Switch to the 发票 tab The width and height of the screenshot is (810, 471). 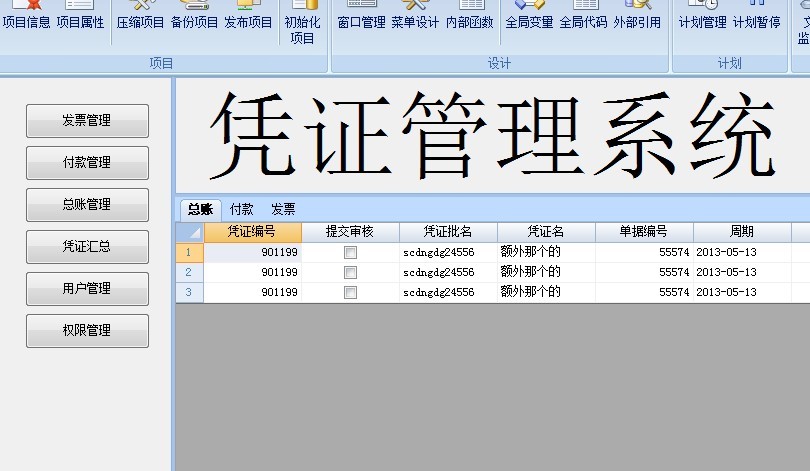pos(283,209)
